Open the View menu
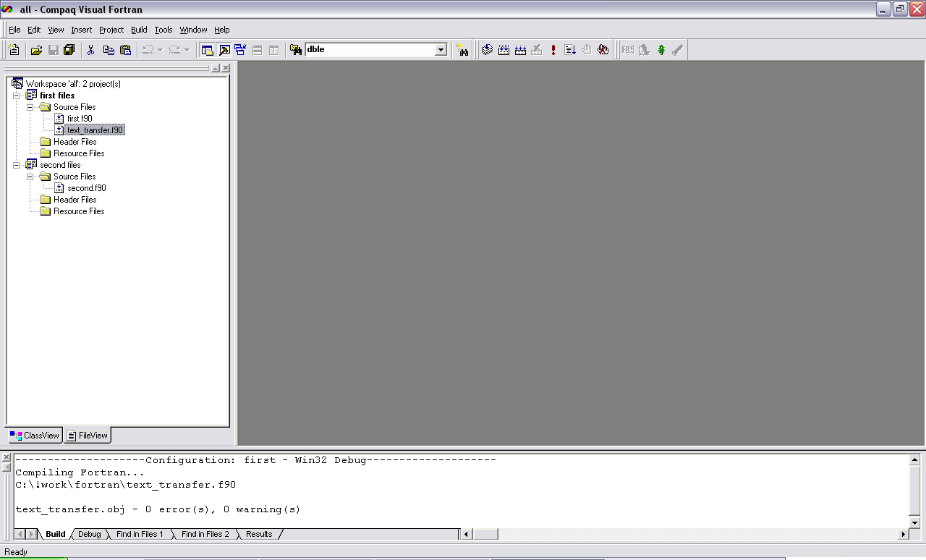926x560 pixels. (56, 30)
